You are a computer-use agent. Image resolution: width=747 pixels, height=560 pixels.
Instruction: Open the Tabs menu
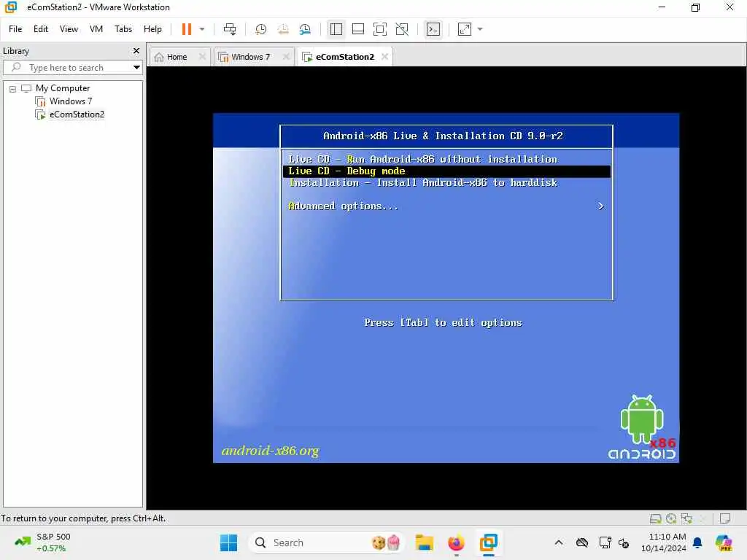[x=123, y=29]
